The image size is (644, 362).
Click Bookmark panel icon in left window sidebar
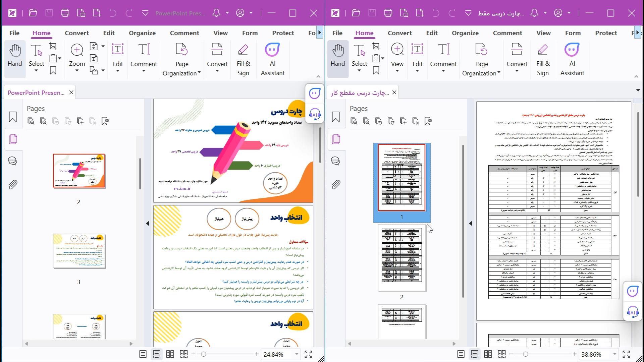[x=13, y=117]
